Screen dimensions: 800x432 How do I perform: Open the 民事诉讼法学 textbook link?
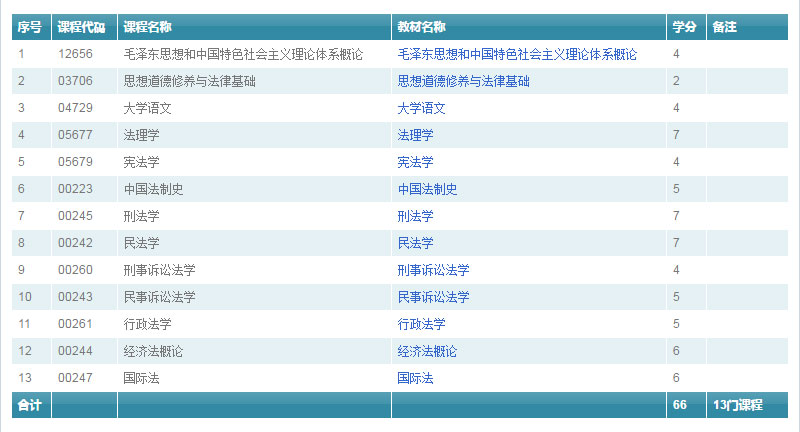pos(433,297)
